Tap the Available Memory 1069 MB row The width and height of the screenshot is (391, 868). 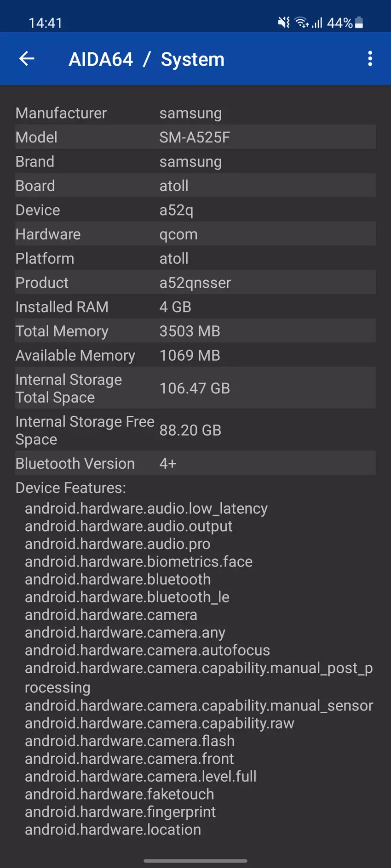click(195, 356)
